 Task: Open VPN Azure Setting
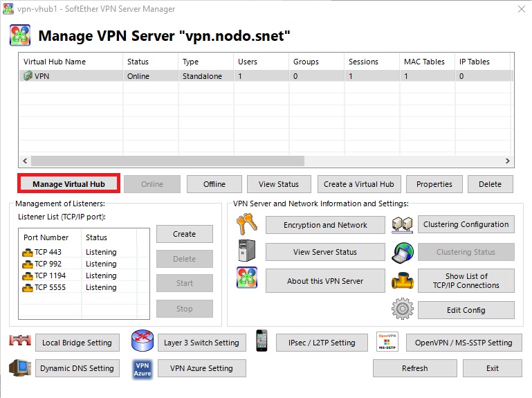pyautogui.click(x=202, y=368)
